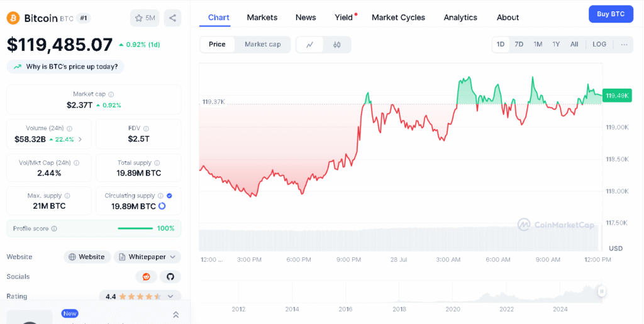Click the Vol/Mkt Cap (24h) info icon
Image resolution: width=644 pixels, height=324 pixels.
(x=76, y=163)
